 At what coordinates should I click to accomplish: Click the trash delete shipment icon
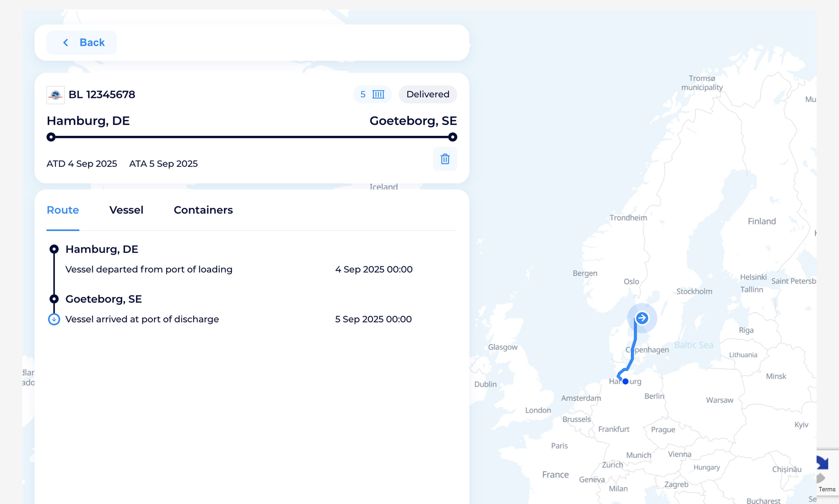point(445,159)
